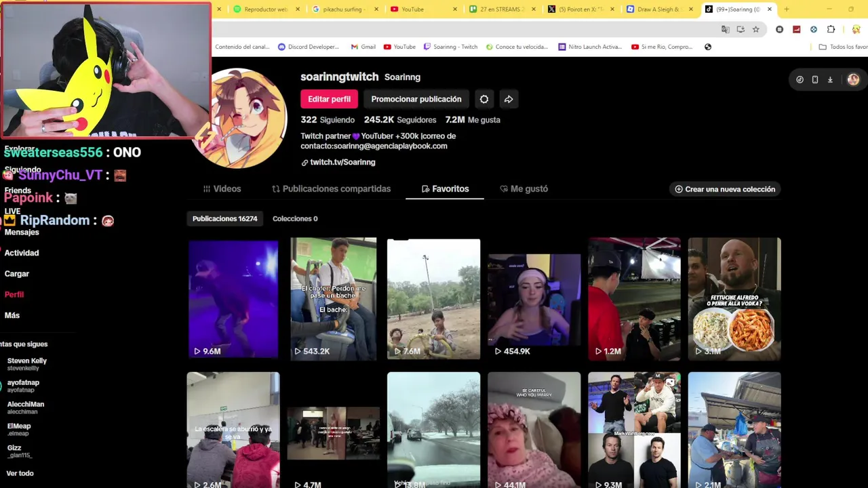The image size is (868, 488).
Task: Open profile settings gear icon
Action: [x=484, y=99]
